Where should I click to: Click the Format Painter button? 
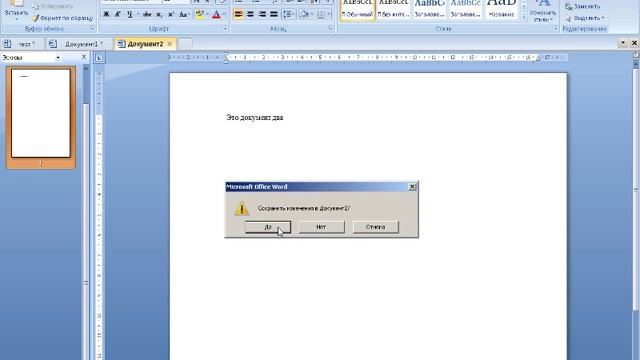click(63, 18)
